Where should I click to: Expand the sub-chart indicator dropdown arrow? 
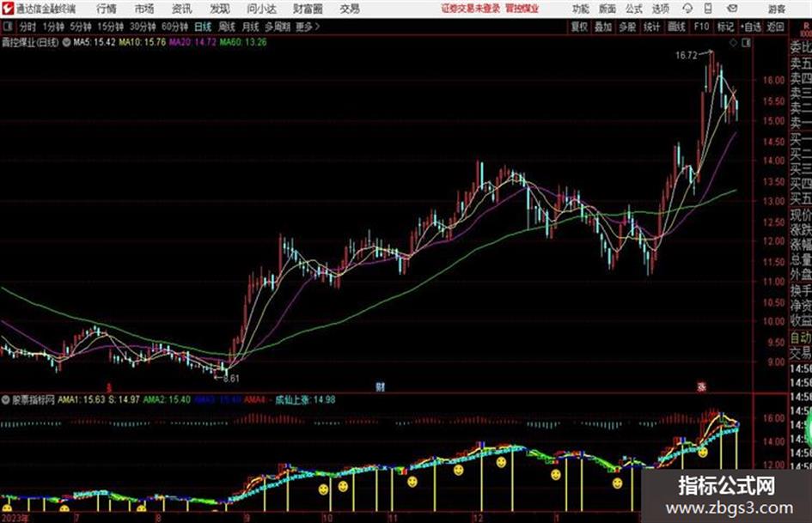[x=6, y=399]
